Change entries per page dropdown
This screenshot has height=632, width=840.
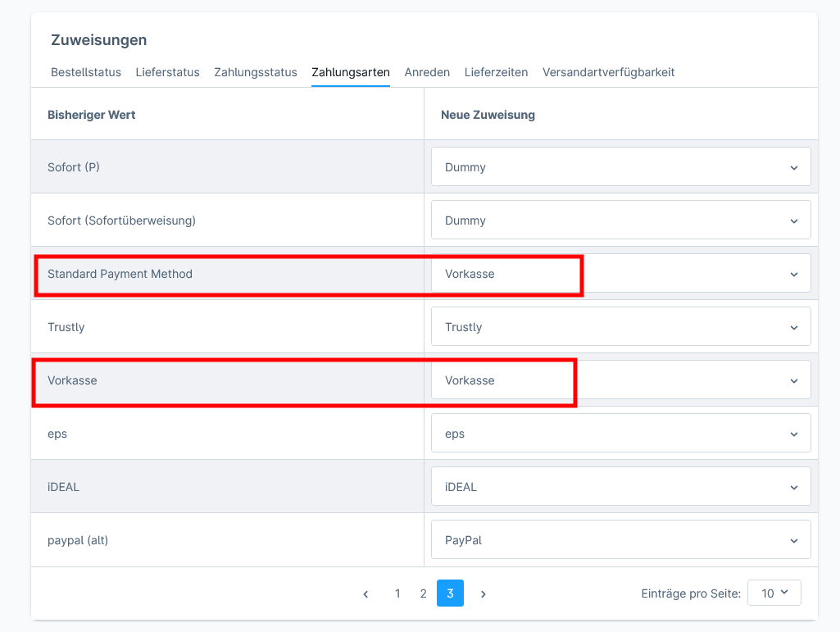774,593
